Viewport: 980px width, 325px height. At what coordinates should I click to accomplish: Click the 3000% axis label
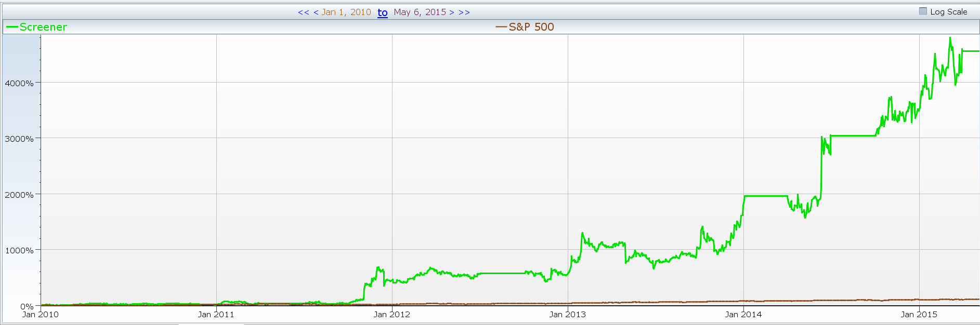click(x=19, y=139)
